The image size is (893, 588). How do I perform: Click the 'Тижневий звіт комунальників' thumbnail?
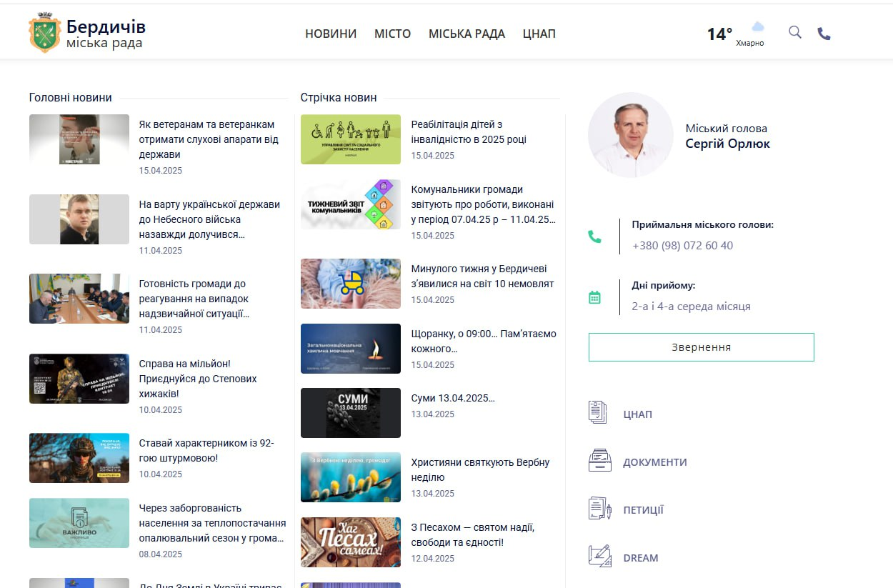[x=351, y=204]
